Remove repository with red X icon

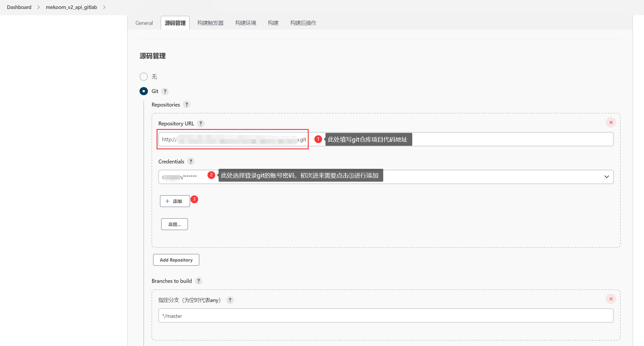611,122
